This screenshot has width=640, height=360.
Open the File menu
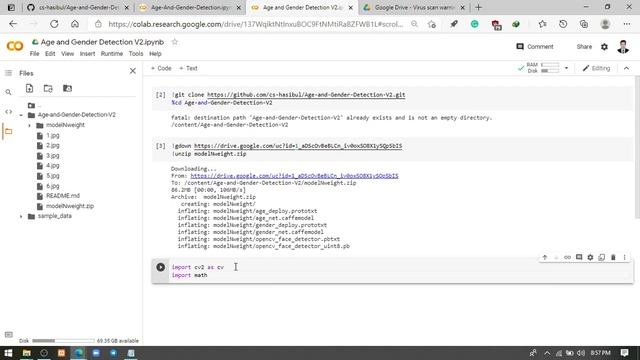[x=34, y=54]
